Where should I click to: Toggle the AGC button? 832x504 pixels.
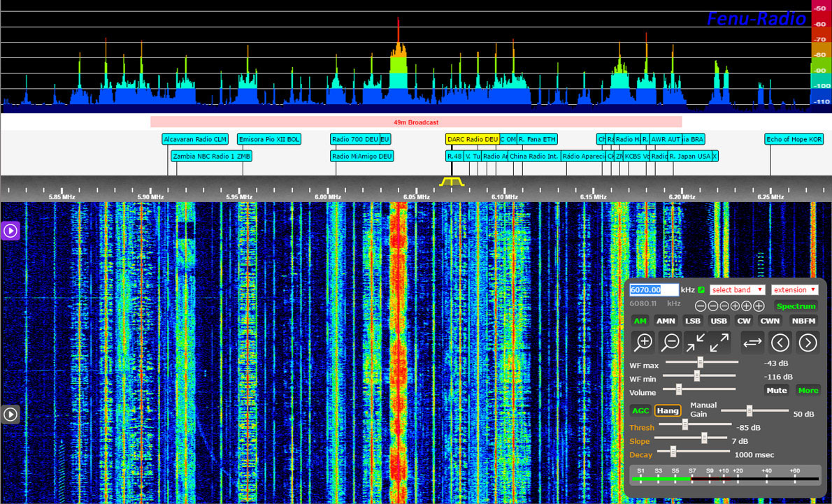[x=640, y=411]
